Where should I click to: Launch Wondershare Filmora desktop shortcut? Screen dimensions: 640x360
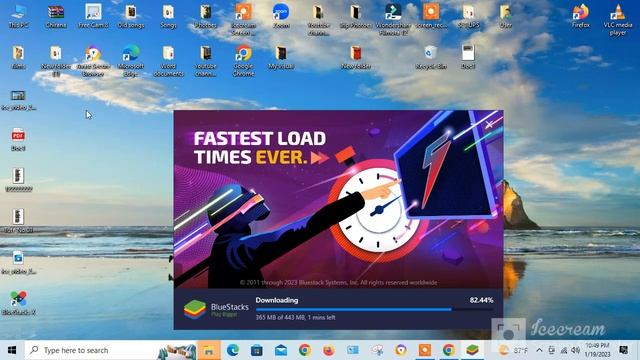[x=393, y=20]
